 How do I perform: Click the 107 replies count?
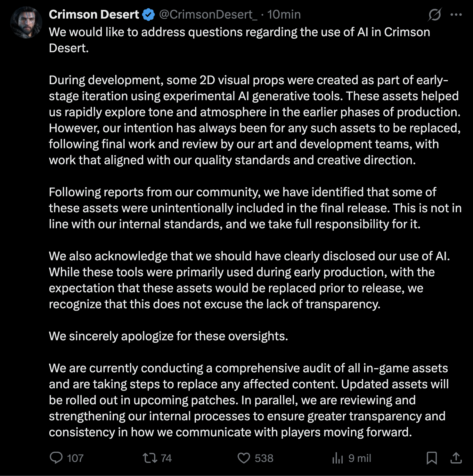(75, 458)
